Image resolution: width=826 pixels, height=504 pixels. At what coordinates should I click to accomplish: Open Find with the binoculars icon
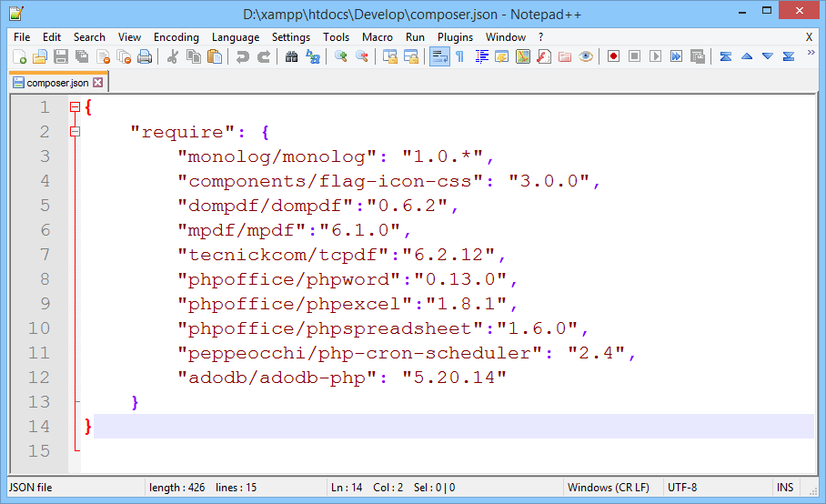click(291, 56)
